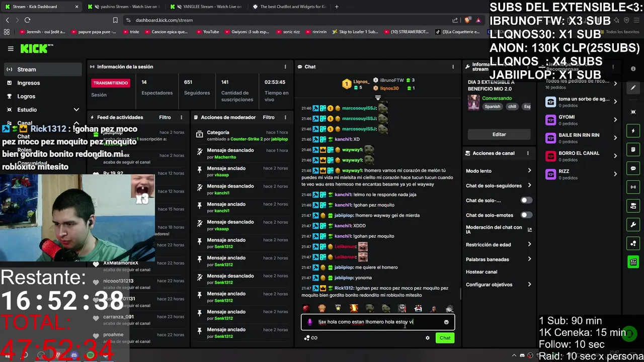Click the wrench icon in the right toolbar
This screenshot has height=362, width=644.
[x=633, y=225]
